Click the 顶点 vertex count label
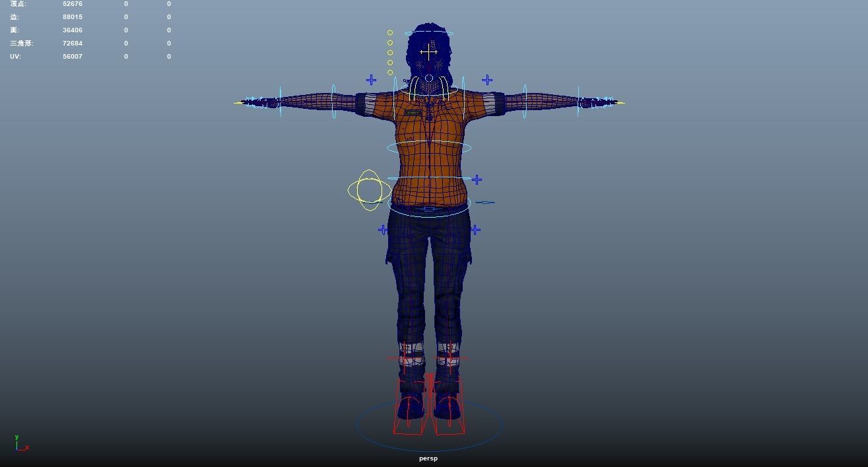Viewport: 868px width, 467px height. (x=18, y=4)
